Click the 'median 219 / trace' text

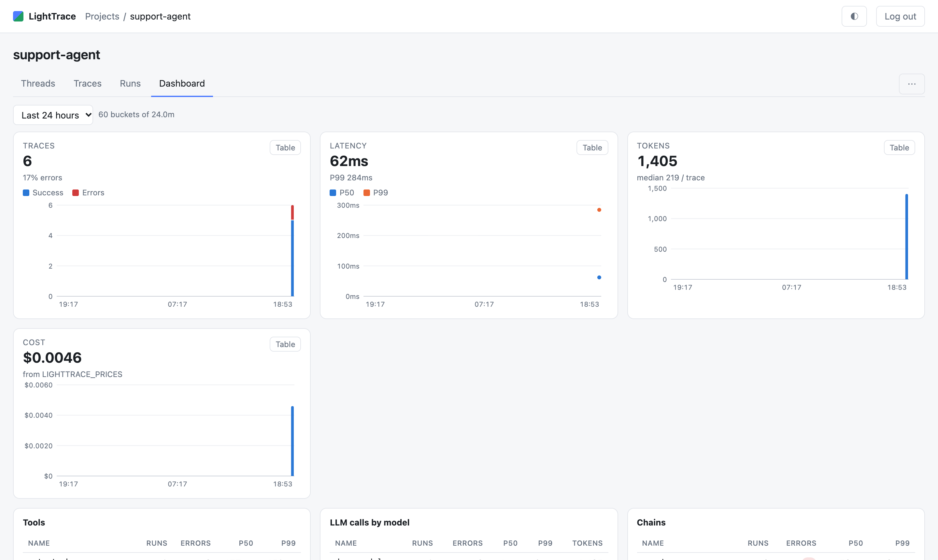pyautogui.click(x=671, y=178)
